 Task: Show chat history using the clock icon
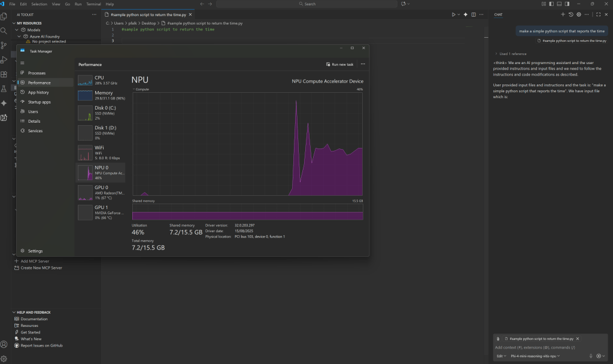pos(570,14)
